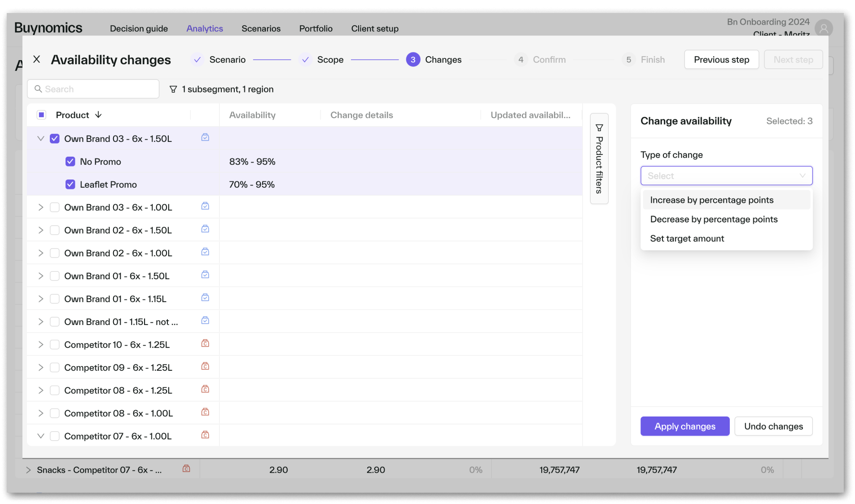Choose Increase by percentage points
This screenshot has height=504, width=855.
pos(726,200)
